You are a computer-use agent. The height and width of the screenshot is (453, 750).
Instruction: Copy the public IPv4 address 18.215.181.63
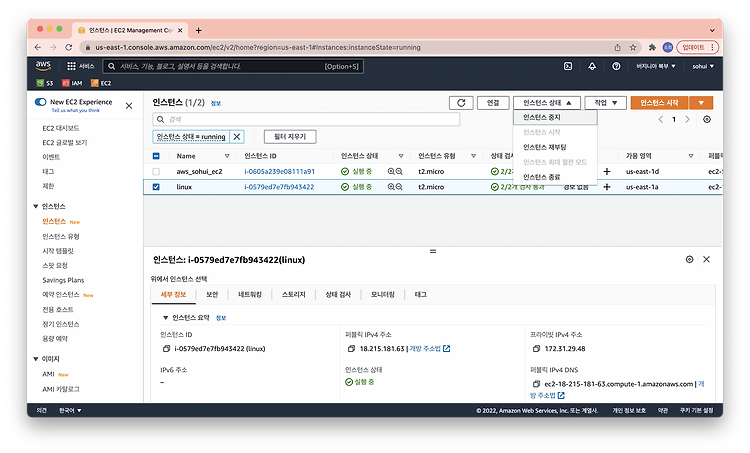[352, 349]
